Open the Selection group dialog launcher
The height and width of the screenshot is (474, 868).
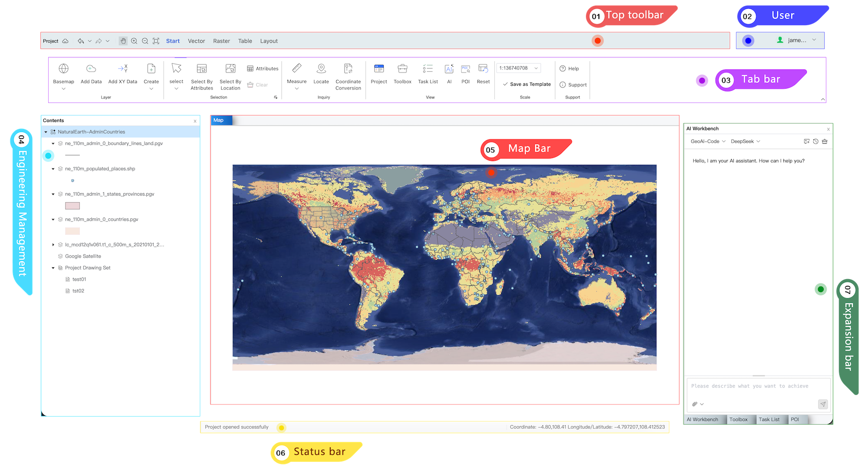click(276, 97)
